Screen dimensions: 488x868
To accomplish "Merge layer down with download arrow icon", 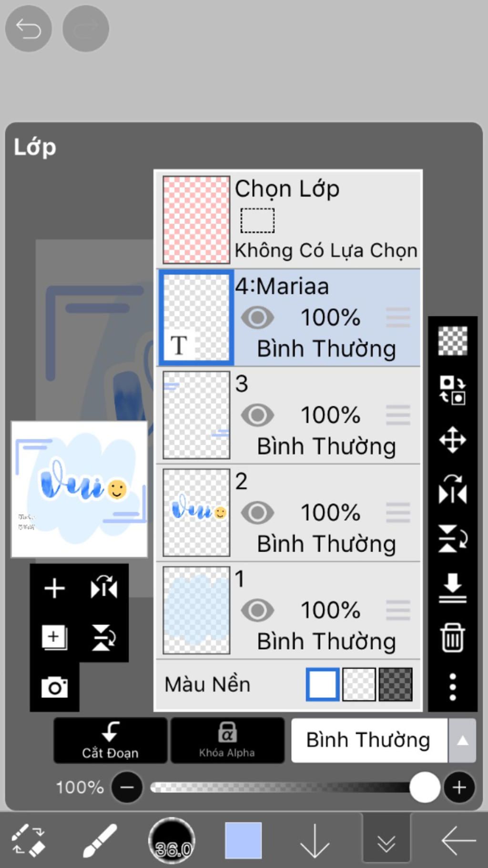I will pyautogui.click(x=452, y=588).
